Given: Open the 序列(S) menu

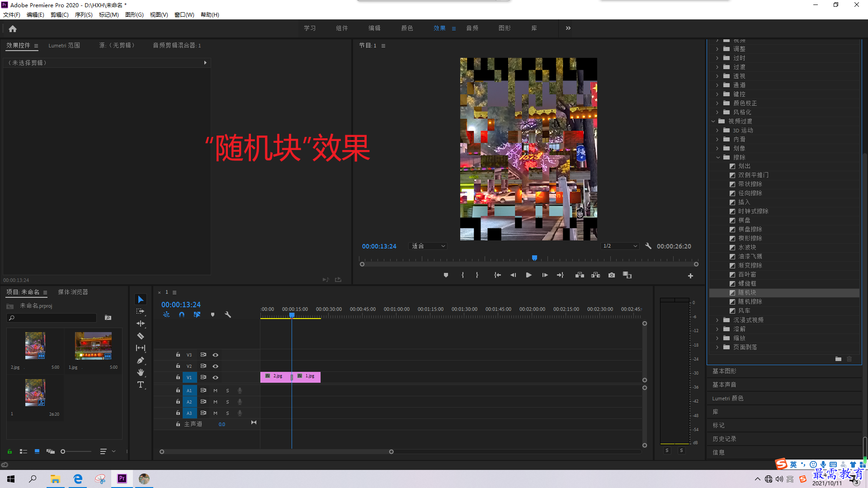Looking at the screenshot, I should [x=84, y=15].
